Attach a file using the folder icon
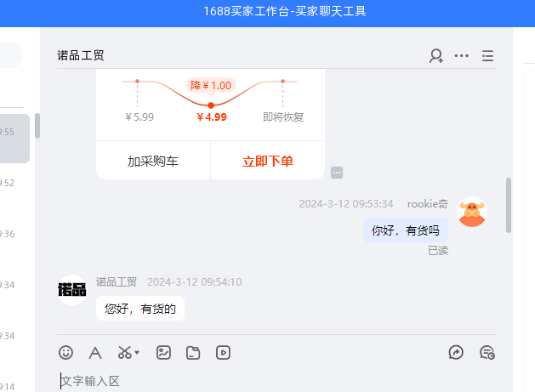The height and width of the screenshot is (392, 535). click(193, 352)
